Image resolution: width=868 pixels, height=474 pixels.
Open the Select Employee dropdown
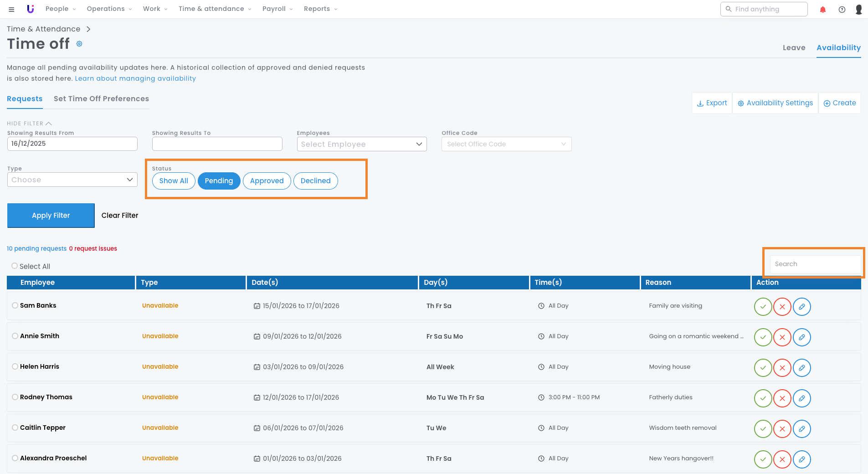point(362,144)
